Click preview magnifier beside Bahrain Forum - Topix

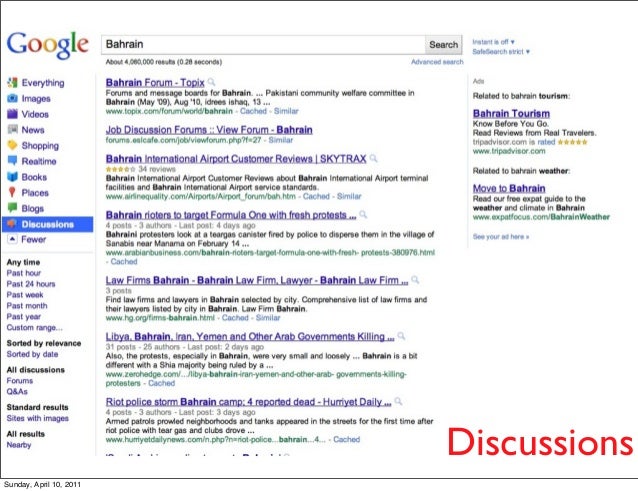pyautogui.click(x=212, y=82)
